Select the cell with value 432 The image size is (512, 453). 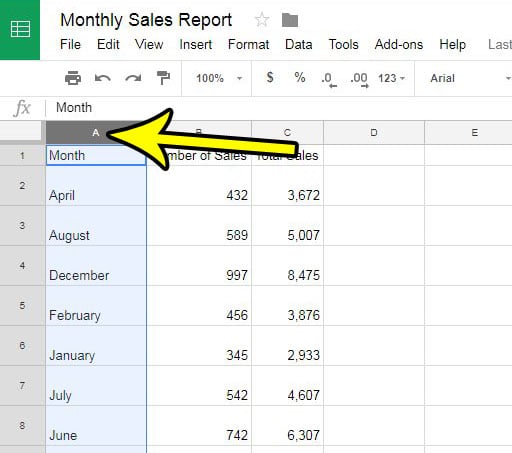199,186
